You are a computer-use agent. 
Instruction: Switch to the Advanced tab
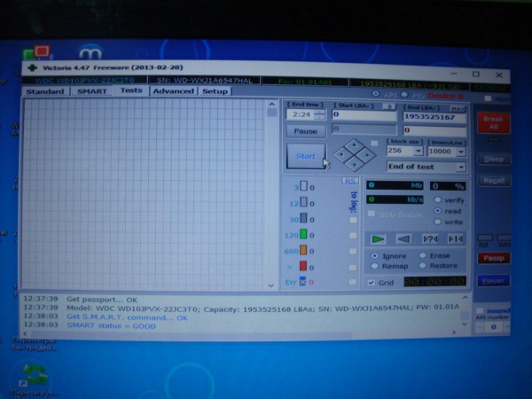174,91
